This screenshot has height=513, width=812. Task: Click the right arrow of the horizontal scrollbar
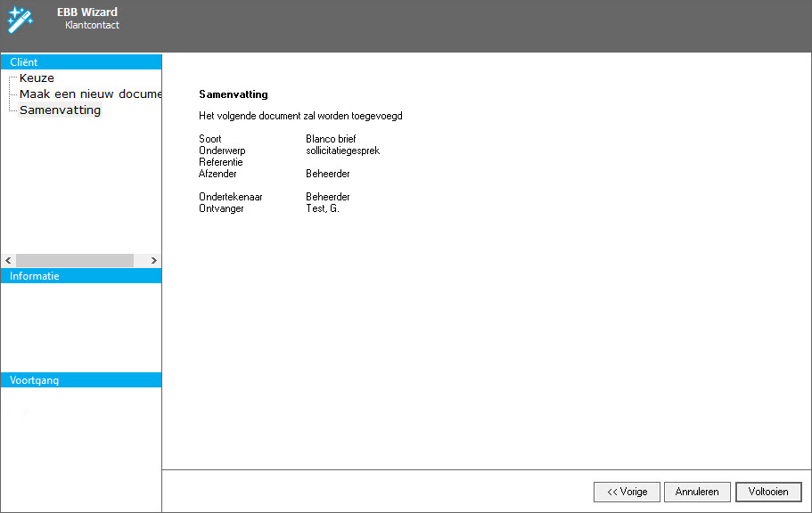coord(153,260)
